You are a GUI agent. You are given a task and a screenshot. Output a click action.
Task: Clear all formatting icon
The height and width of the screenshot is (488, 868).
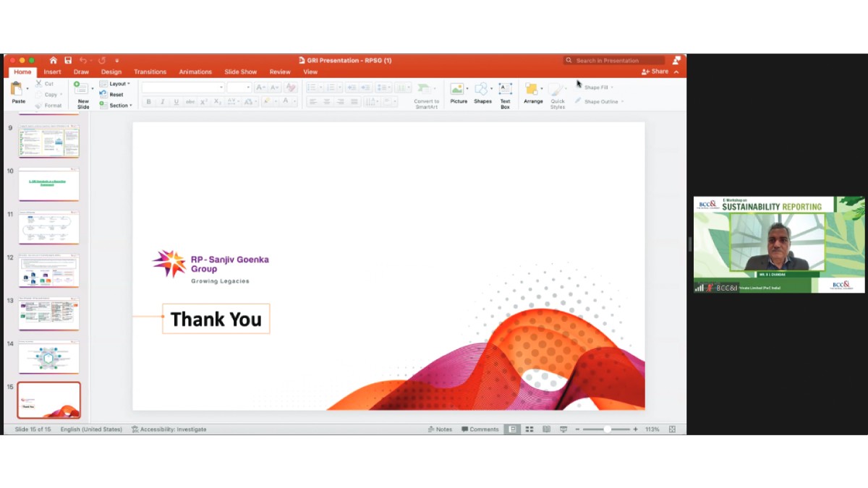click(x=291, y=87)
